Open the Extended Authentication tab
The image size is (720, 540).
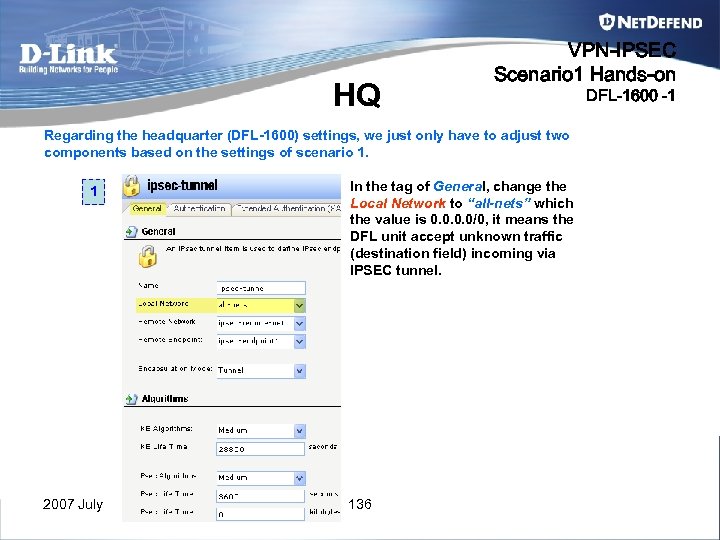coord(287,208)
